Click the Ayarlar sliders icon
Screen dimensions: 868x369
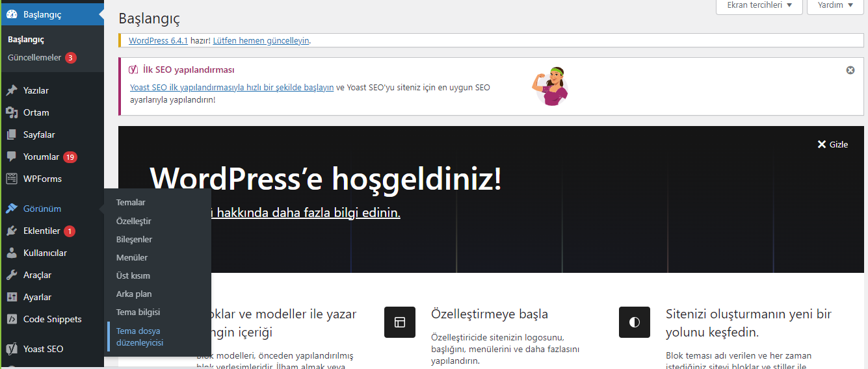[x=12, y=297]
